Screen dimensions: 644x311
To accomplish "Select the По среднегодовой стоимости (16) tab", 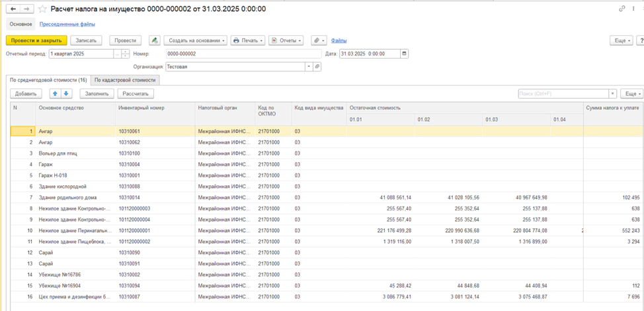I will click(x=48, y=80).
